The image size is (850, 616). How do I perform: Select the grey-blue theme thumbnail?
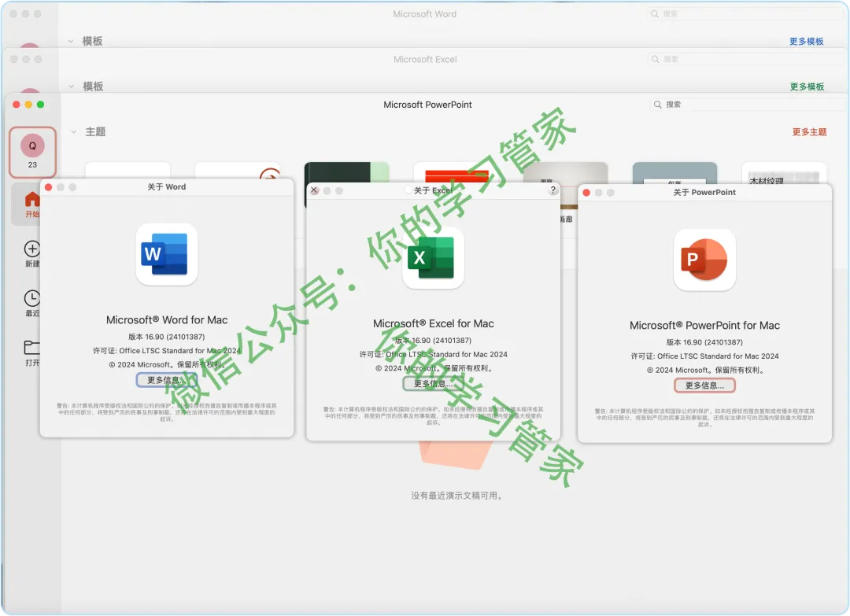pyautogui.click(x=674, y=173)
